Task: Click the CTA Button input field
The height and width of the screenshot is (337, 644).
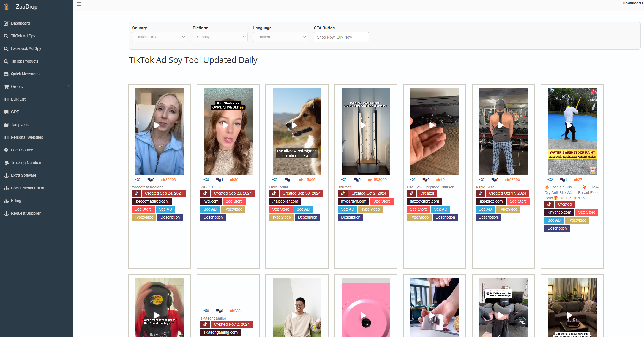Action: (340, 37)
